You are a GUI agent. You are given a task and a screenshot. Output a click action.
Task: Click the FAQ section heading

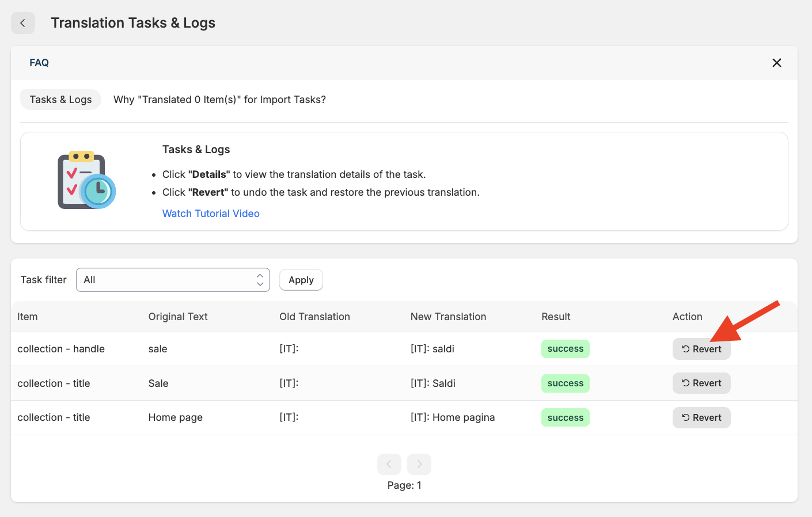[39, 63]
